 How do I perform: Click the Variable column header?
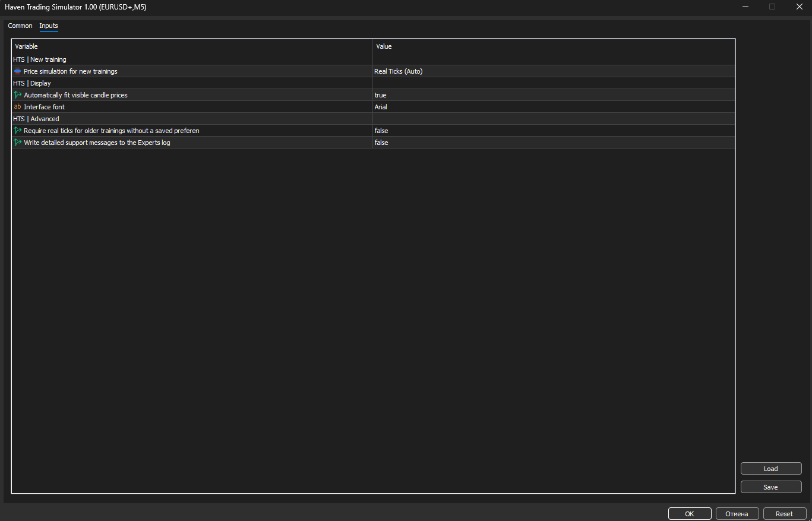pos(192,46)
